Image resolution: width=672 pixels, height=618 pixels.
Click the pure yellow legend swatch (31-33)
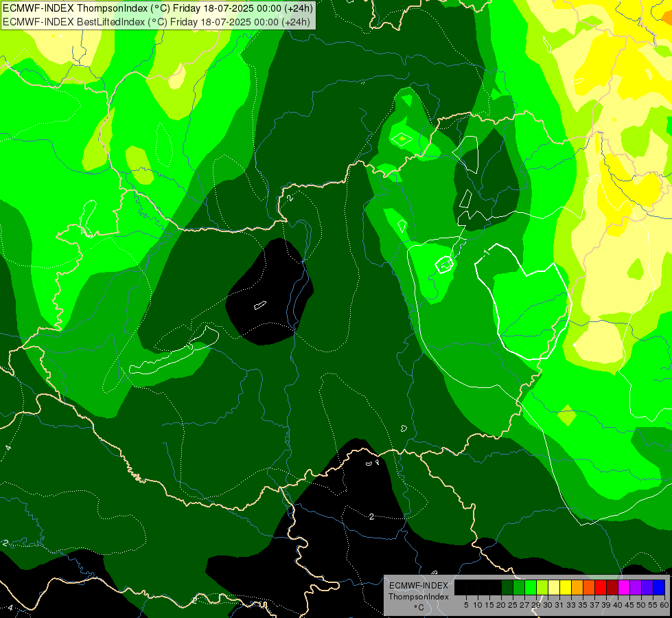566,588
